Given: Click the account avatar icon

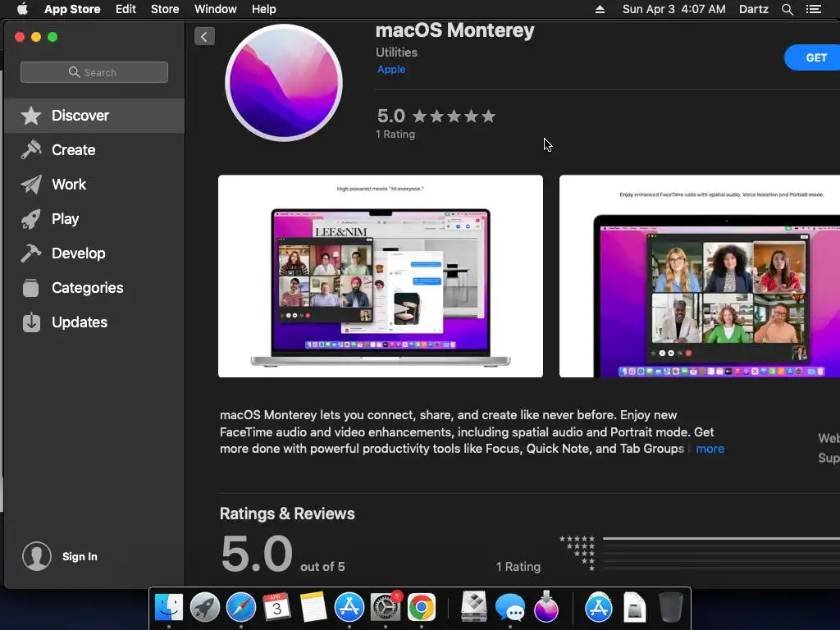Looking at the screenshot, I should coord(36,556).
